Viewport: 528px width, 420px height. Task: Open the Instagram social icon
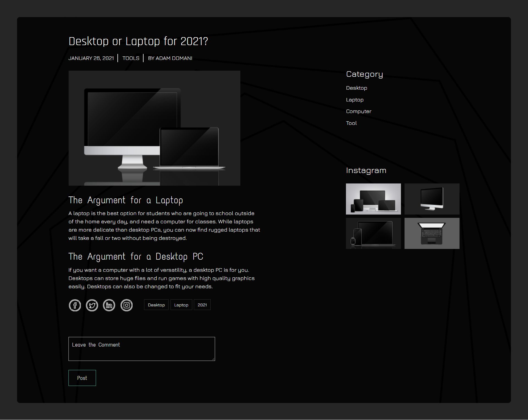127,305
